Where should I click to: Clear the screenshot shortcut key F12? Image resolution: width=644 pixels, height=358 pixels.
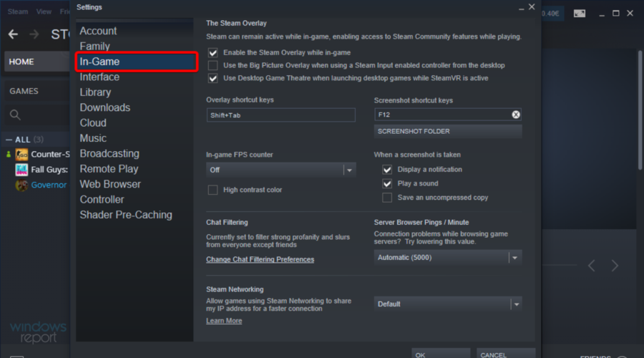click(x=516, y=115)
